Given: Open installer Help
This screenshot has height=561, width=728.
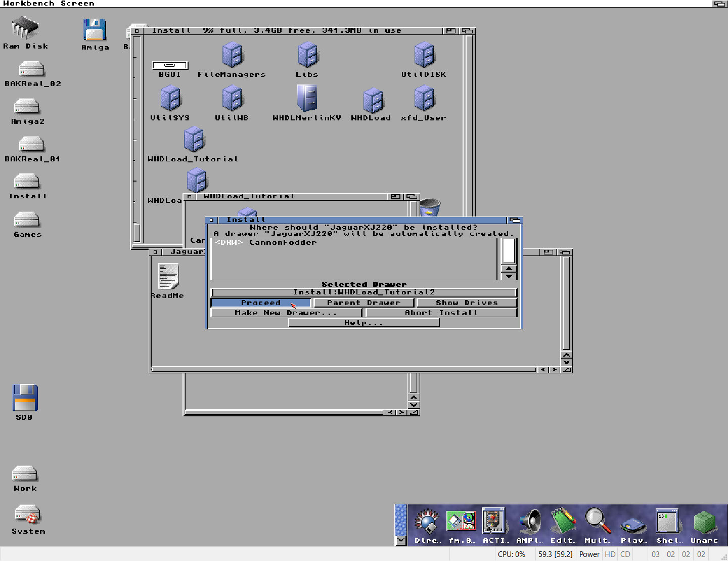Looking at the screenshot, I should click(363, 323).
